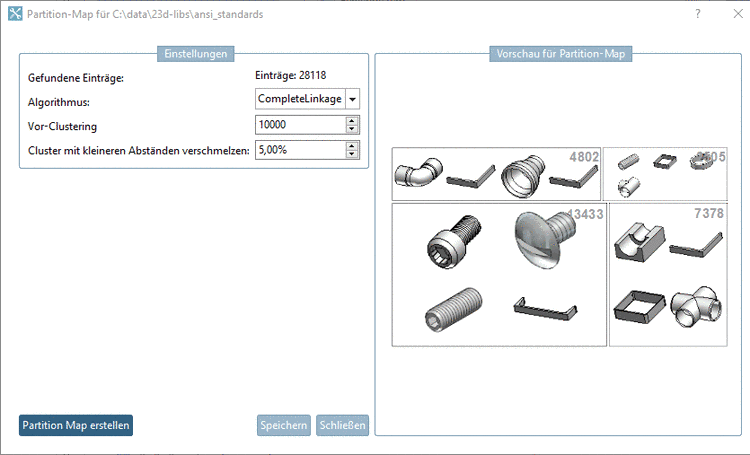Select the square tube frame thumbnail in cluster 7378
Image resolution: width=750 pixels, height=455 pixels.
(x=640, y=307)
